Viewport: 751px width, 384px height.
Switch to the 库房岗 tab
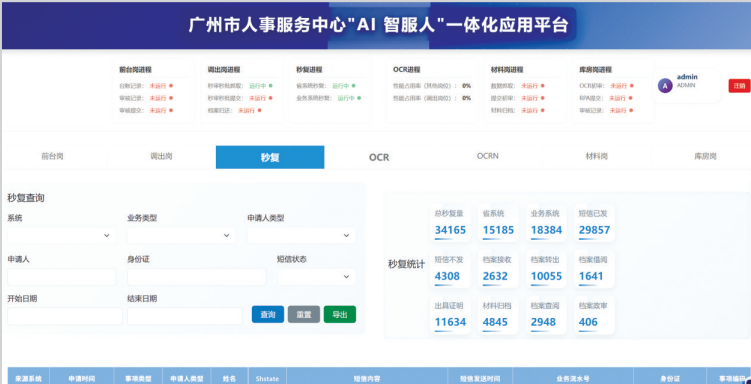[705, 157]
